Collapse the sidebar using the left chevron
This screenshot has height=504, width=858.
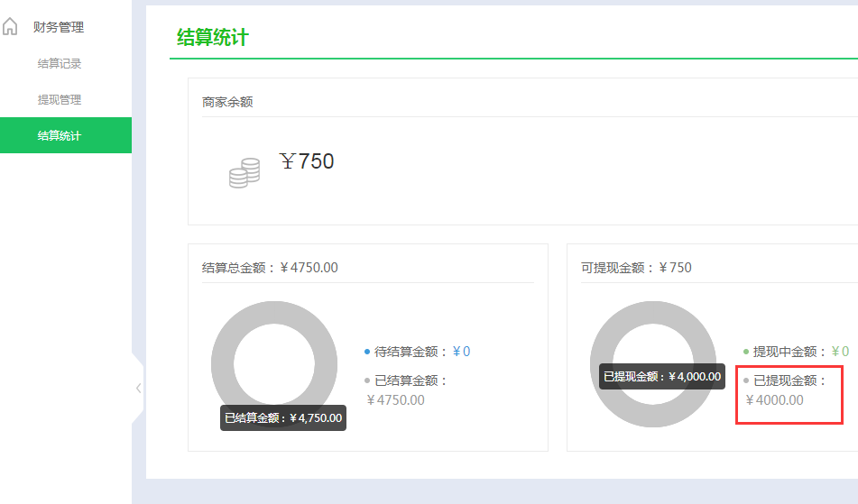pyautogui.click(x=138, y=389)
